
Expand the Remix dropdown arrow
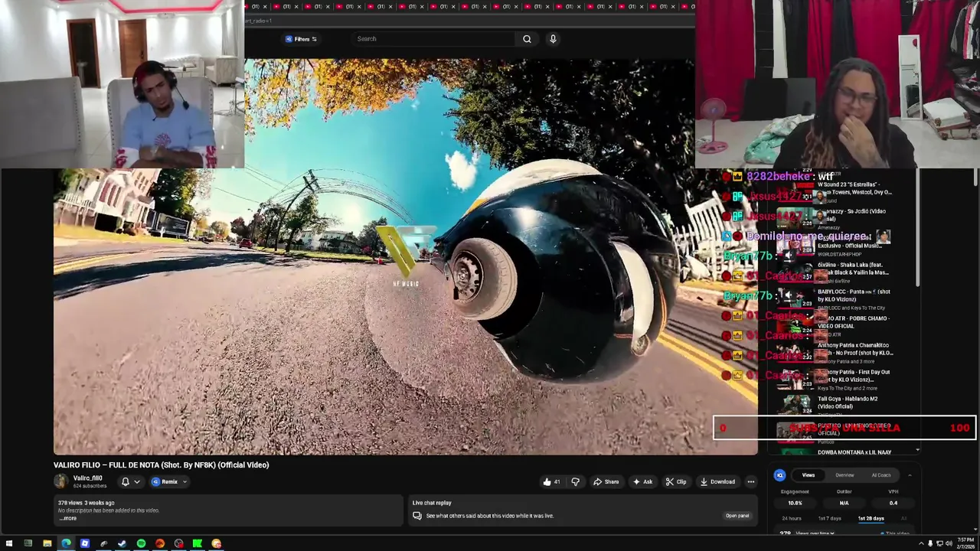tap(185, 482)
